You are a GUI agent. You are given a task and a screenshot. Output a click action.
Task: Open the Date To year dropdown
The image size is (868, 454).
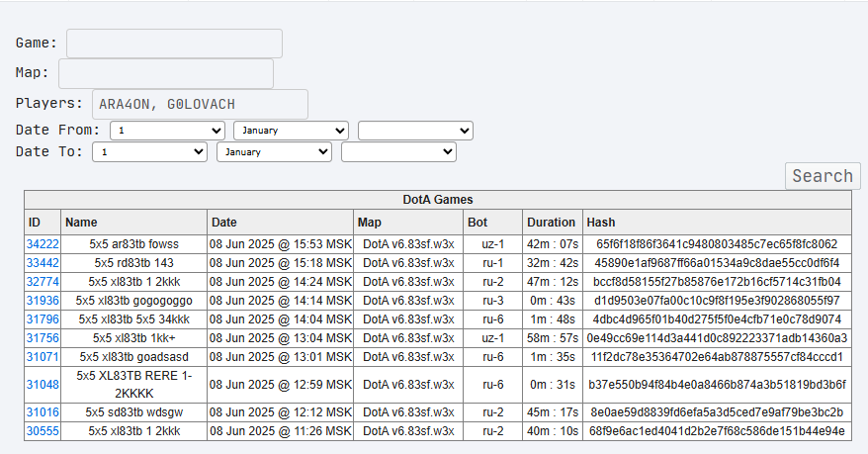pyautogui.click(x=398, y=152)
